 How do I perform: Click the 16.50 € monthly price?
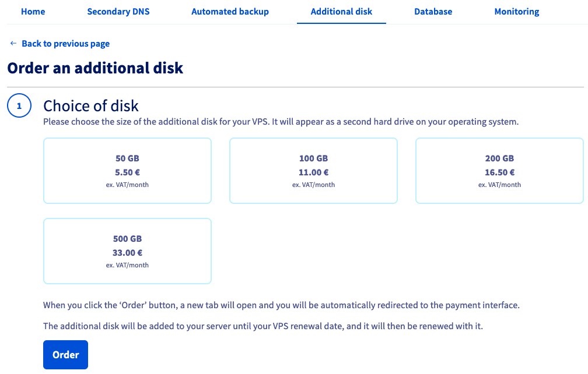pos(499,172)
